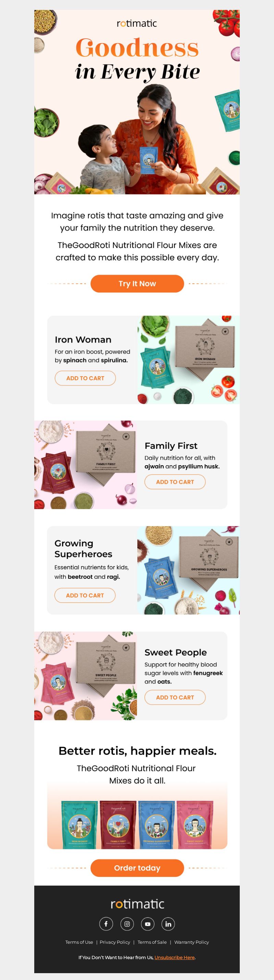Open the Instagram icon in footer
274x980 pixels.
pyautogui.click(x=127, y=924)
